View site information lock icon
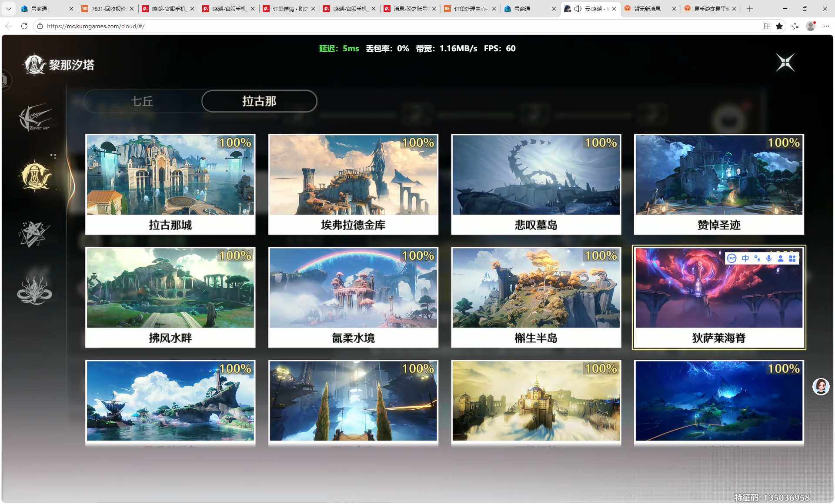Viewport: 835px width, 504px height. click(40, 26)
